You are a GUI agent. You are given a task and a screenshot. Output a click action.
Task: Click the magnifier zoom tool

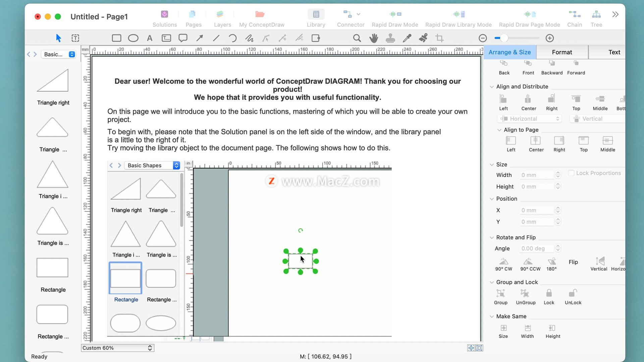click(357, 38)
